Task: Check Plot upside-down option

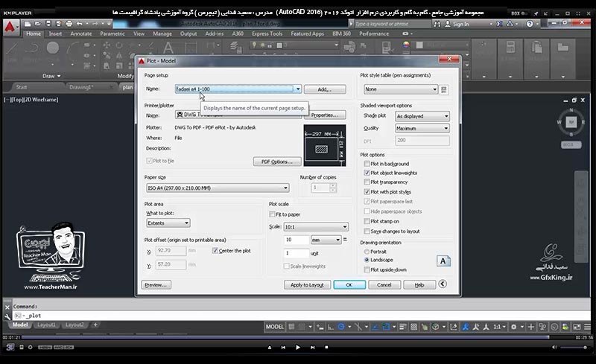Action: click(x=367, y=269)
